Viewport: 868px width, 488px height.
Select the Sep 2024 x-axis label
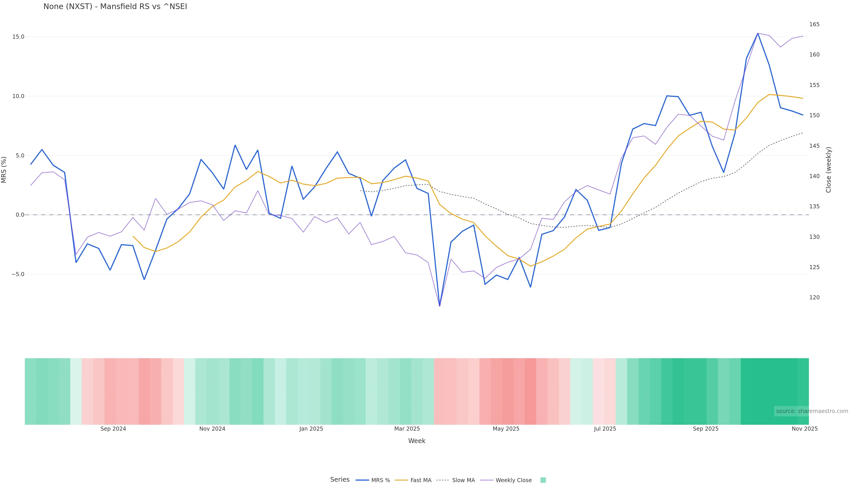113,429
